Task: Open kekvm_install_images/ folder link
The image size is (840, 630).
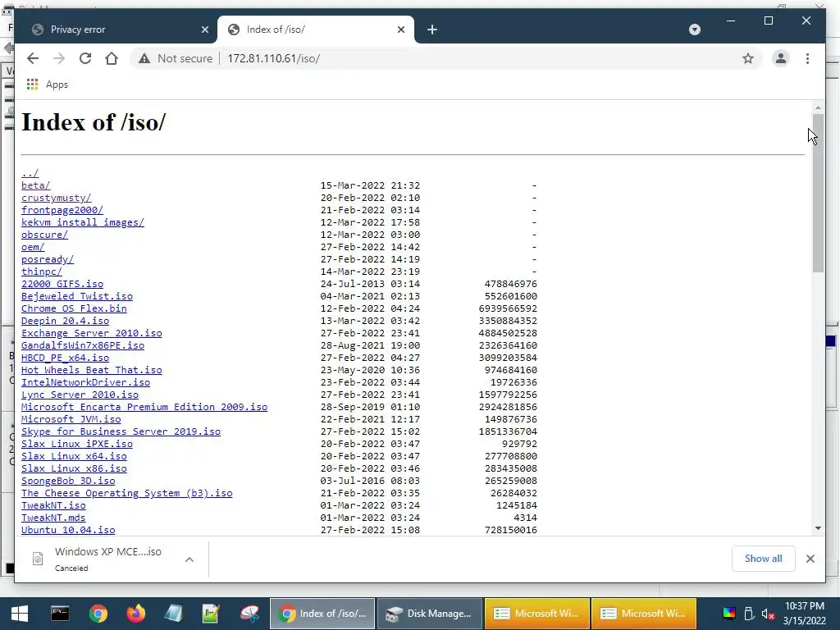Action: [83, 222]
